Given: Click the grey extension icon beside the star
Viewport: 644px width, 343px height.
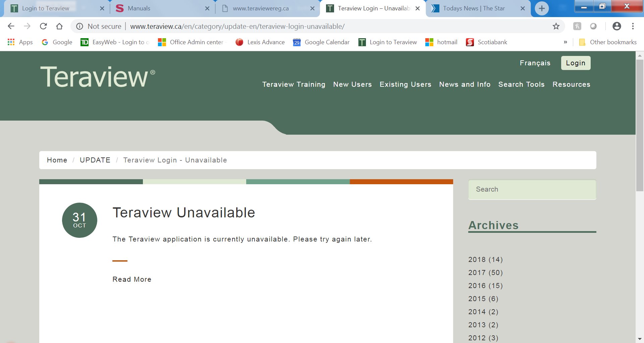Looking at the screenshot, I should 577,26.
